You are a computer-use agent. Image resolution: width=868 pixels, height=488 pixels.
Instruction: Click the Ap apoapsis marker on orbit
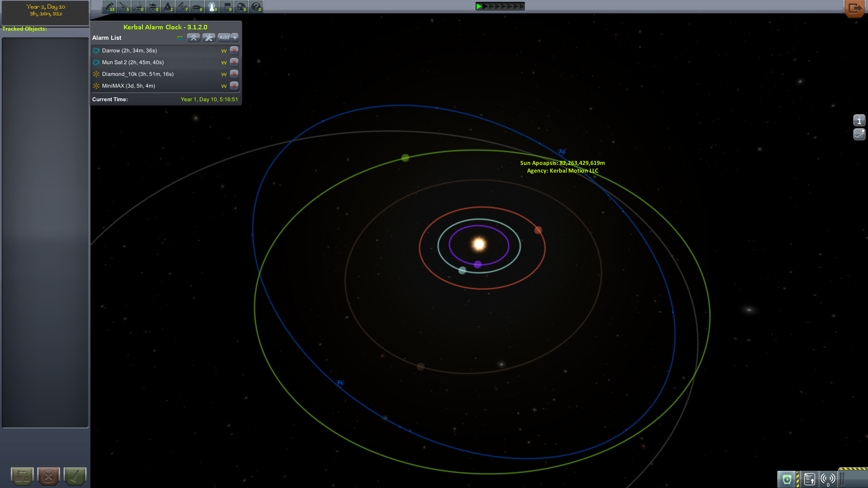point(562,152)
